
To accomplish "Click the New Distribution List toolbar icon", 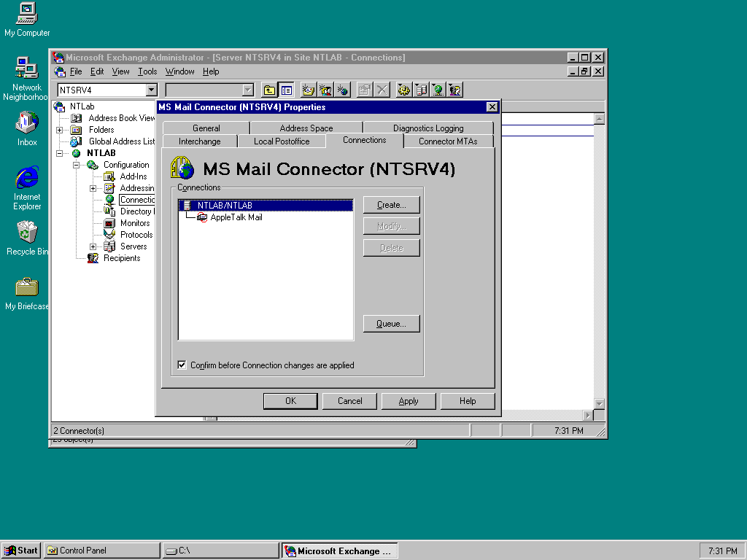I will pos(325,90).
